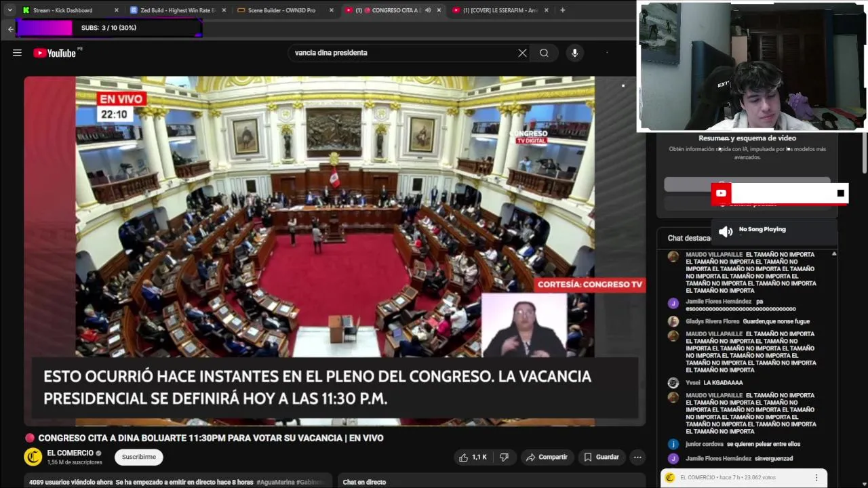This screenshot has width=868, height=488.
Task: Run the search with the magnifier button
Action: 544,53
